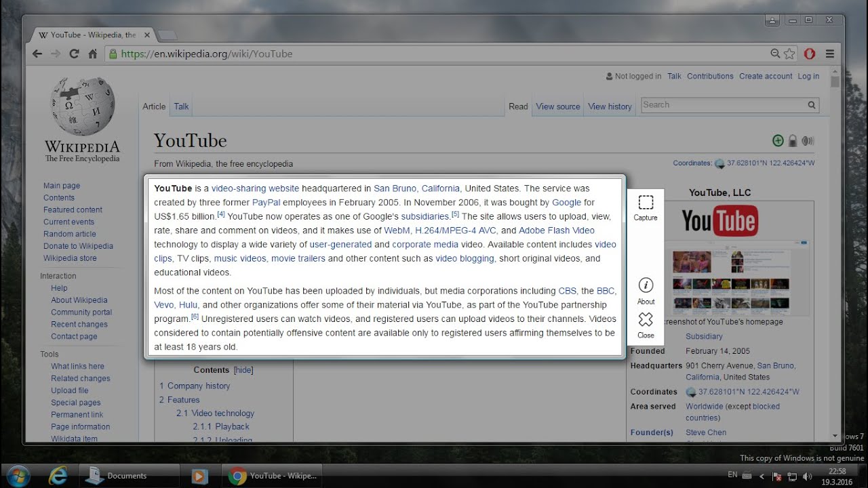Click the Capture icon in snipping panel
The width and height of the screenshot is (868, 488).
coord(646,202)
